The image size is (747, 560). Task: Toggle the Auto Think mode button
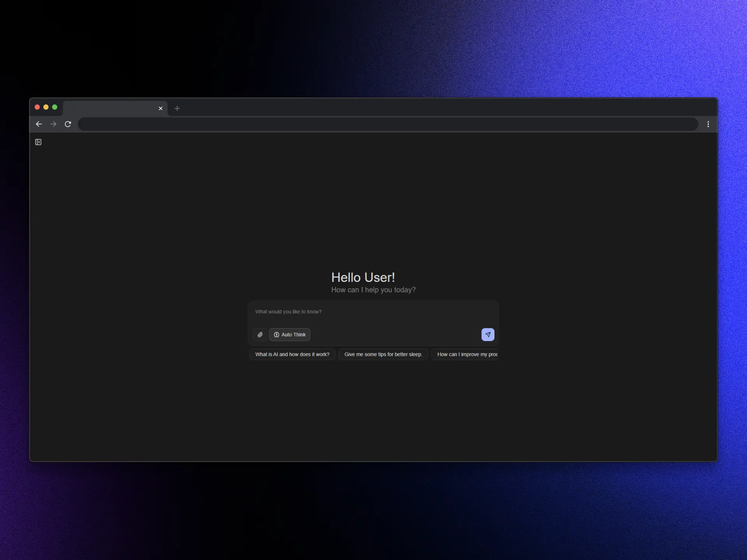click(x=289, y=334)
